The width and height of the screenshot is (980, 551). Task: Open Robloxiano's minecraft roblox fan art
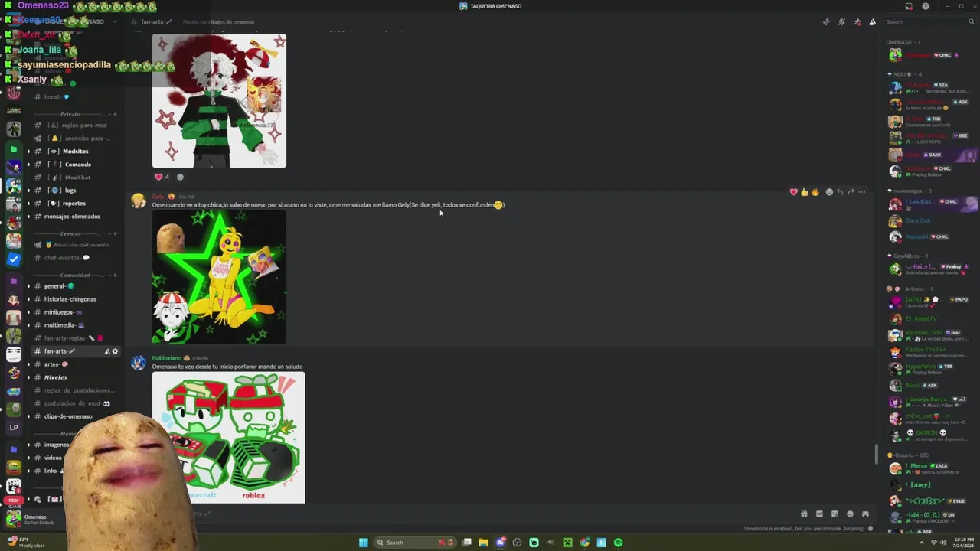tap(228, 438)
